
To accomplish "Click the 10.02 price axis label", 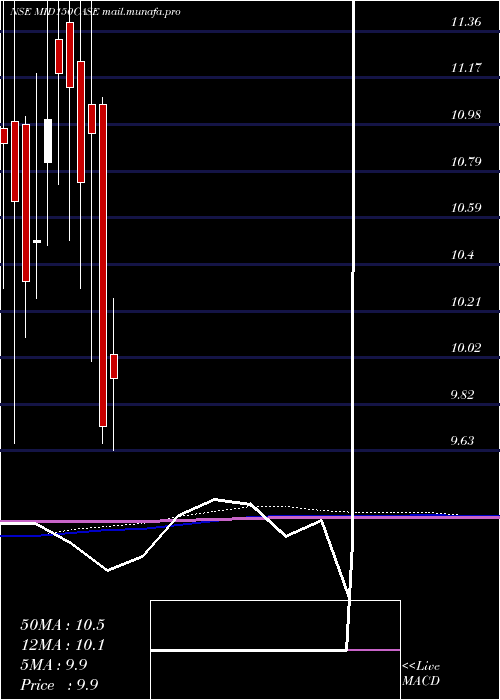I will pyautogui.click(x=466, y=348).
